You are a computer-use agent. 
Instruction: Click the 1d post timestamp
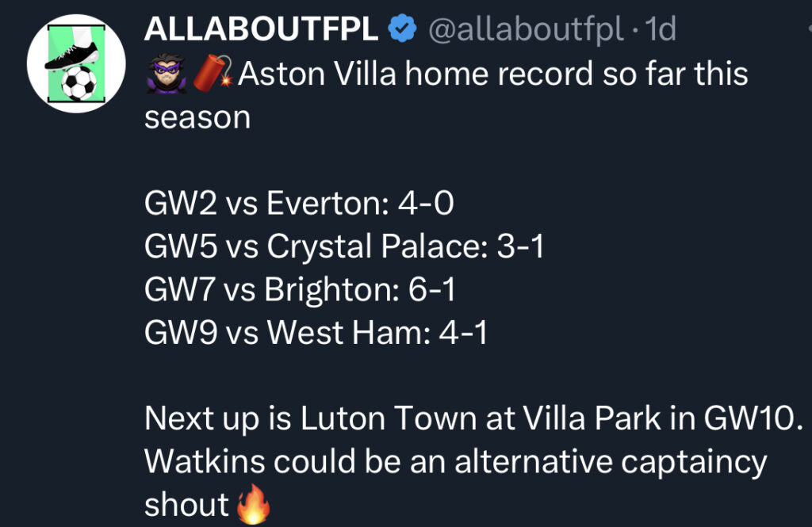click(661, 30)
